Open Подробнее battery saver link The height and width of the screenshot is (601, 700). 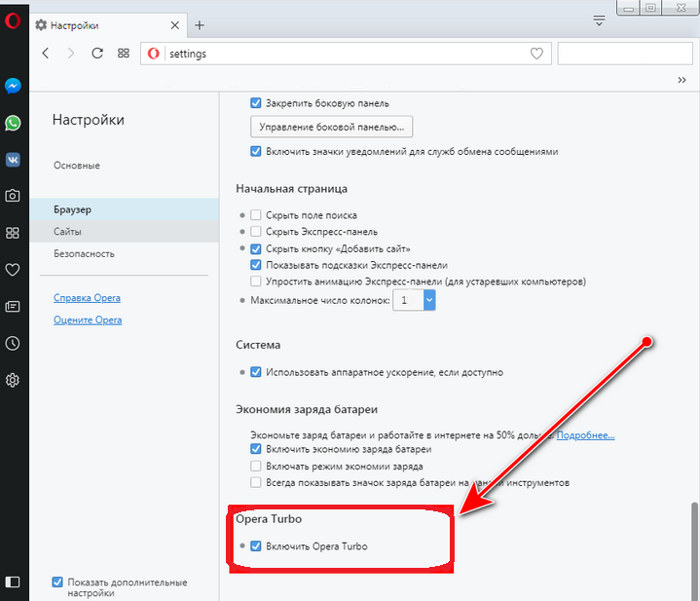(586, 435)
